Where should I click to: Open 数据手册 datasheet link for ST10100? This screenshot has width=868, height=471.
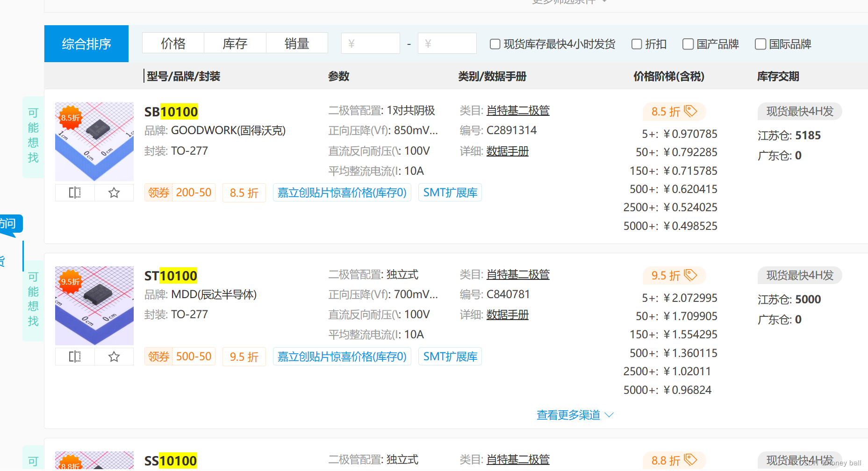508,314
